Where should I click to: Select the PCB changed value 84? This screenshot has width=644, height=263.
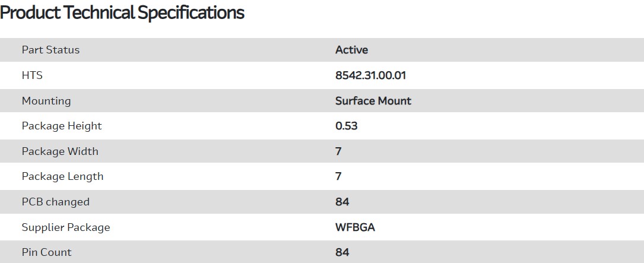point(342,202)
